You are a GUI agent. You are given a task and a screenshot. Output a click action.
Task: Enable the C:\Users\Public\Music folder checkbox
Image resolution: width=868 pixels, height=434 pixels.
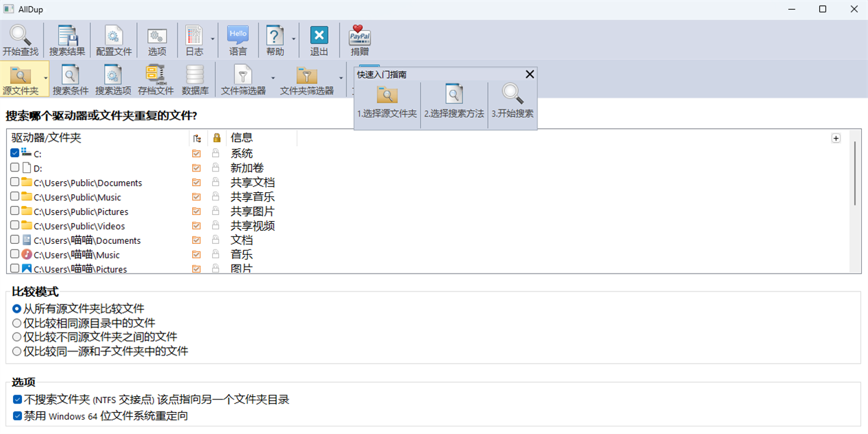[x=14, y=197]
